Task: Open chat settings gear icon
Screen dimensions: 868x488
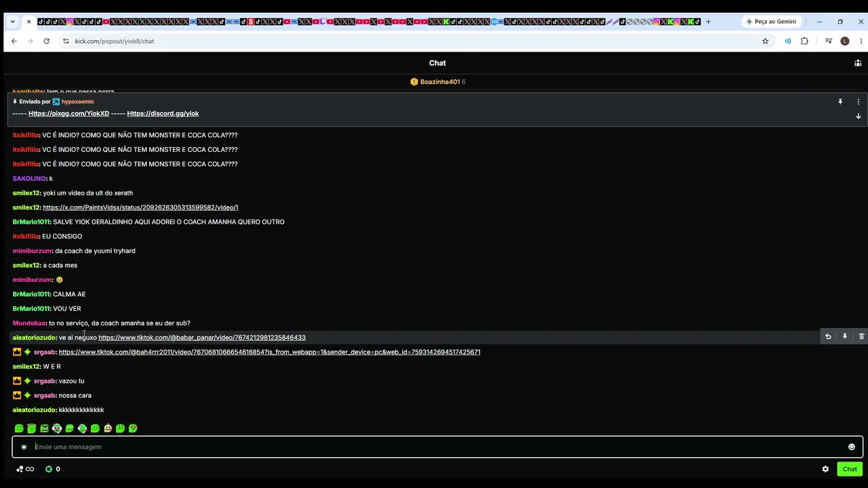Action: pyautogui.click(x=825, y=469)
